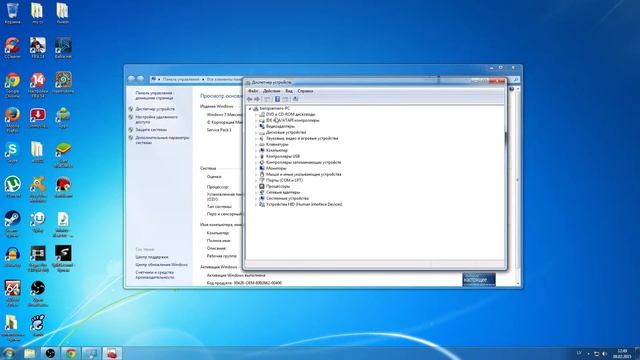Open Google Chrome from the taskbar
Viewport: 640px width, 360px height.
pyautogui.click(x=71, y=353)
